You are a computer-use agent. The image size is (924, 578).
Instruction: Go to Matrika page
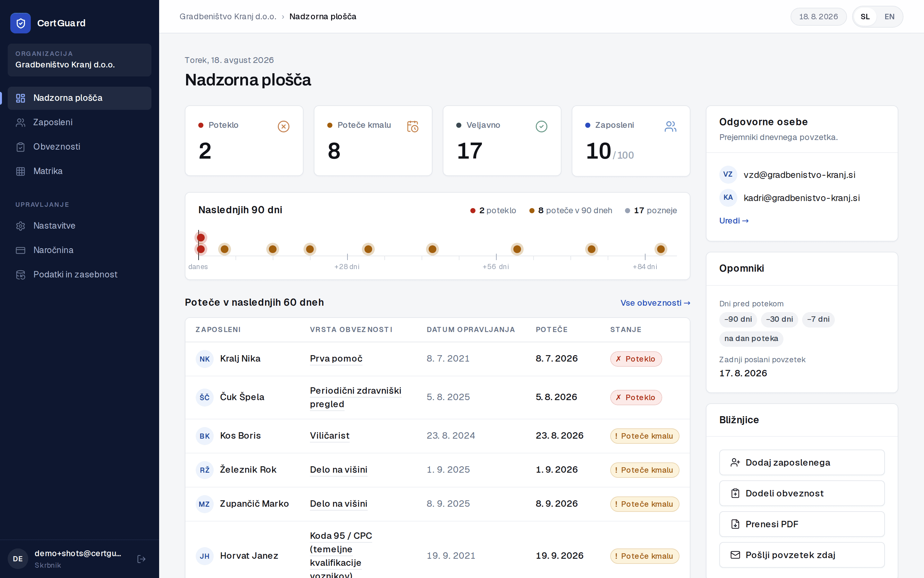[x=80, y=171]
